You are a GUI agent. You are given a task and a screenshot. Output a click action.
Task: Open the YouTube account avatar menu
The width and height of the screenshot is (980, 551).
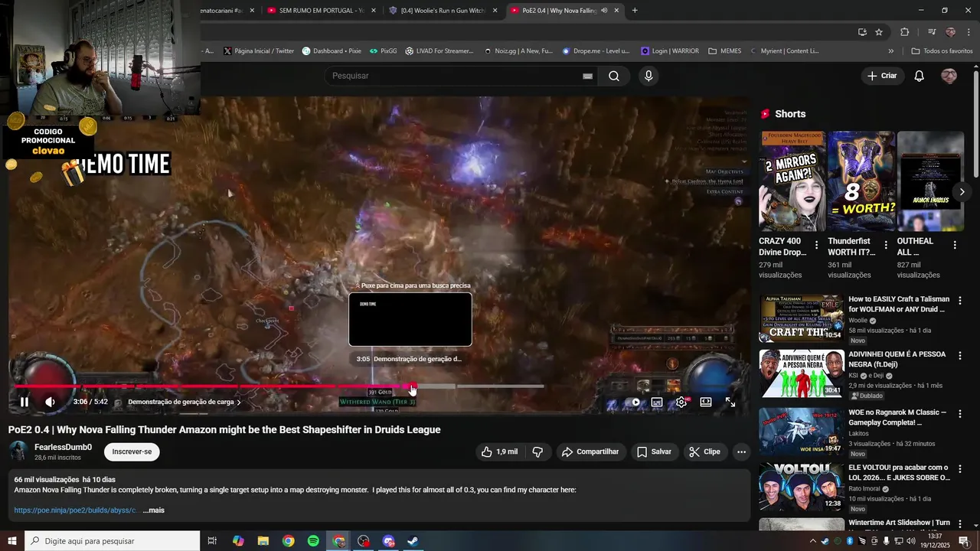[x=949, y=76]
